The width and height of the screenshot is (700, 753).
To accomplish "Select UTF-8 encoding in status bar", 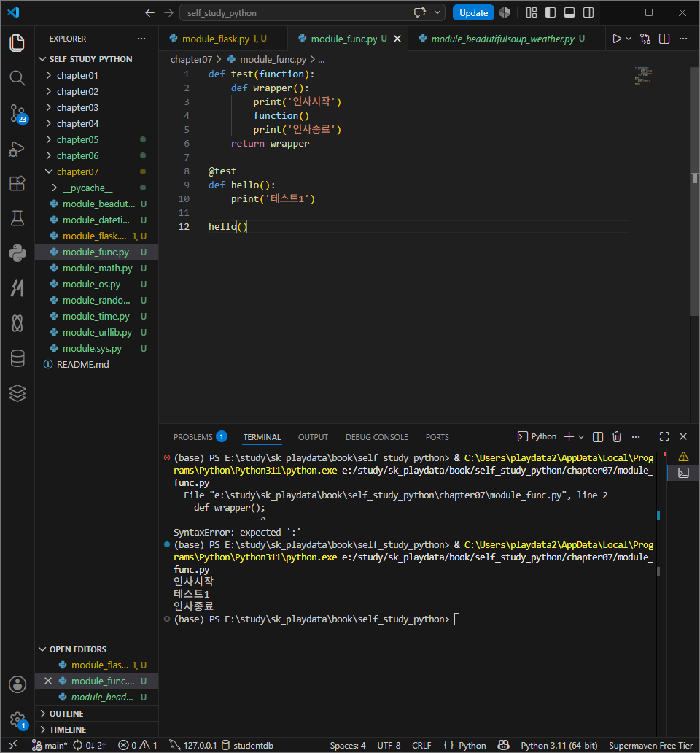I will pos(389,745).
